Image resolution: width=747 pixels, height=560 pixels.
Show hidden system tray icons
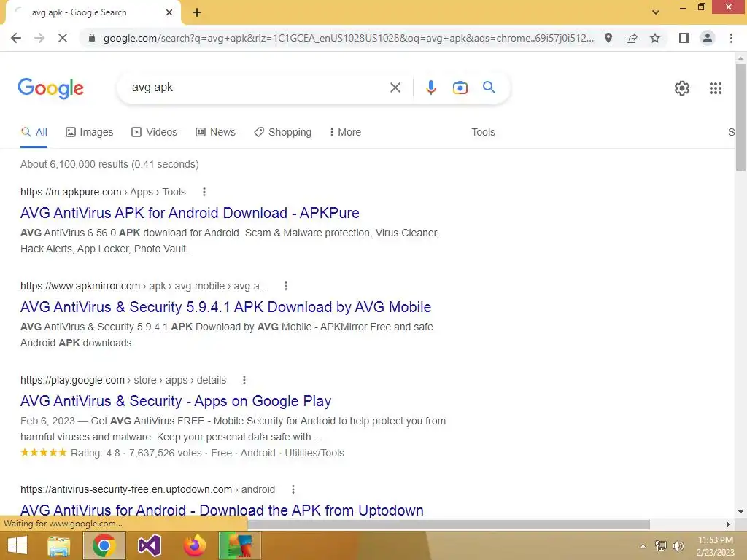click(643, 546)
